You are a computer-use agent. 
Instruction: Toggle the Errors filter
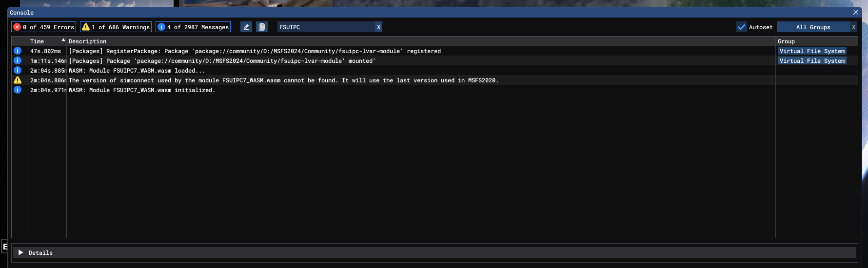click(x=44, y=27)
